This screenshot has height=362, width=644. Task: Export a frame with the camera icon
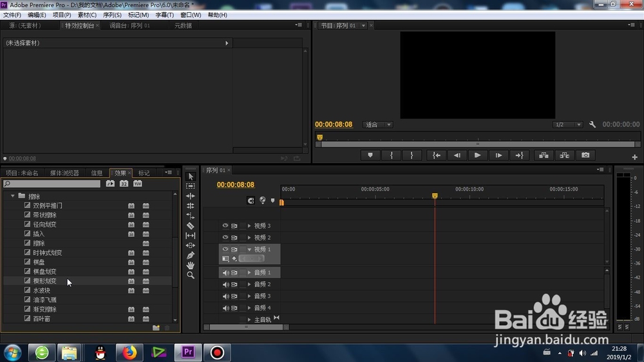coord(585,155)
